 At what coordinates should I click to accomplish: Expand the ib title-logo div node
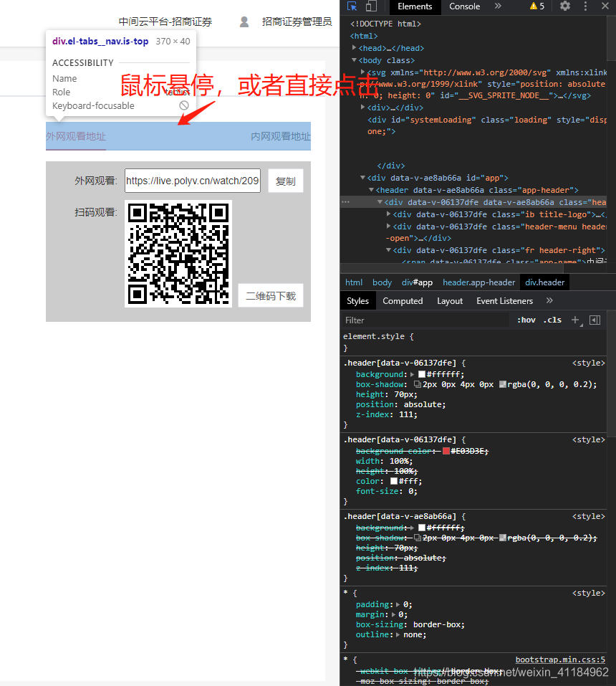click(x=389, y=214)
